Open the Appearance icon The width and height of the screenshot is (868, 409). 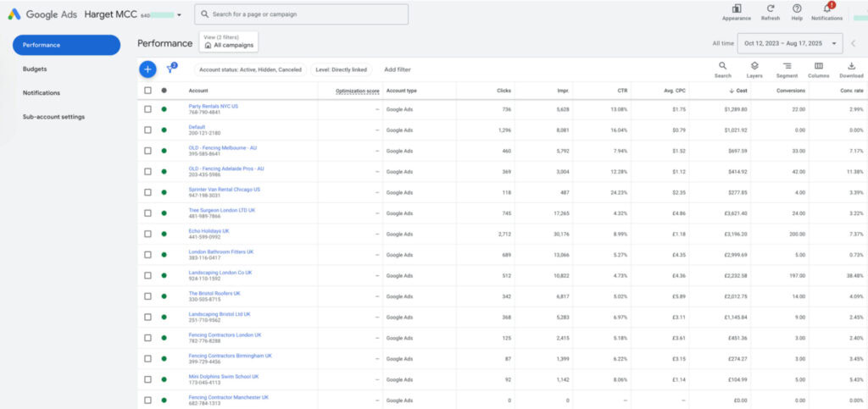coord(737,8)
